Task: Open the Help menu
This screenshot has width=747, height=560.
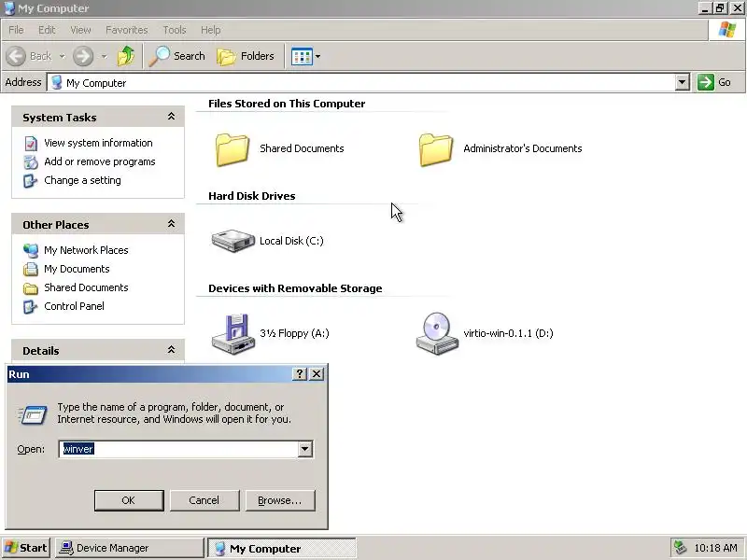Action: coord(210,30)
